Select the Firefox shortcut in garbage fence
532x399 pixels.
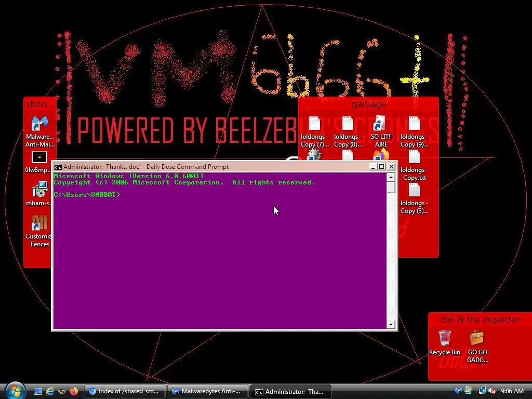click(381, 155)
